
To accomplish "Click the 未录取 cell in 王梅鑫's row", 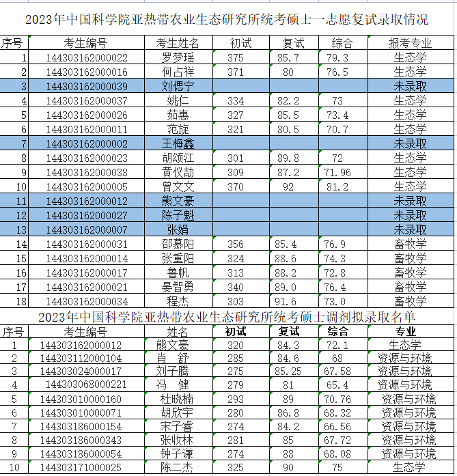I will (410, 143).
